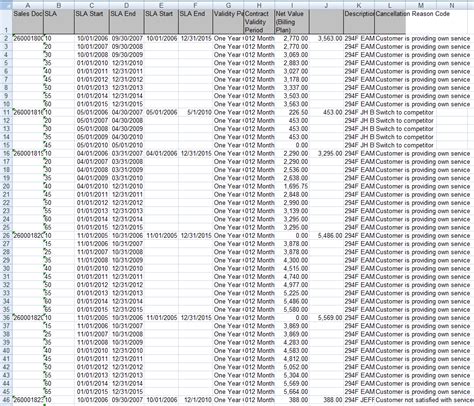Select Customer not satisfied with service cell
The image size is (474, 406).
tap(424, 400)
